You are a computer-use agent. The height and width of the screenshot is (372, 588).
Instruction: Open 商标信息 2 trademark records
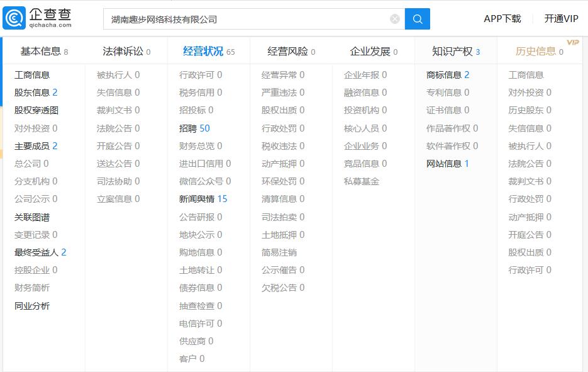click(447, 74)
